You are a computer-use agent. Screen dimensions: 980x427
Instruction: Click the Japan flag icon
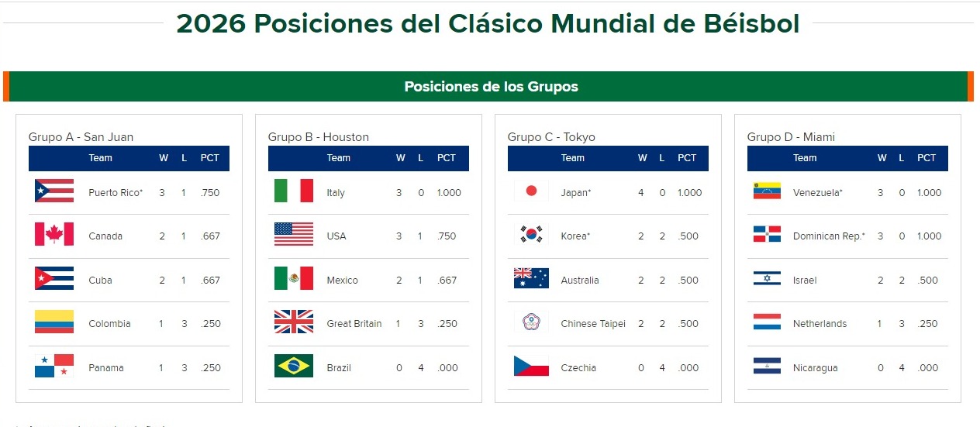[531, 191]
